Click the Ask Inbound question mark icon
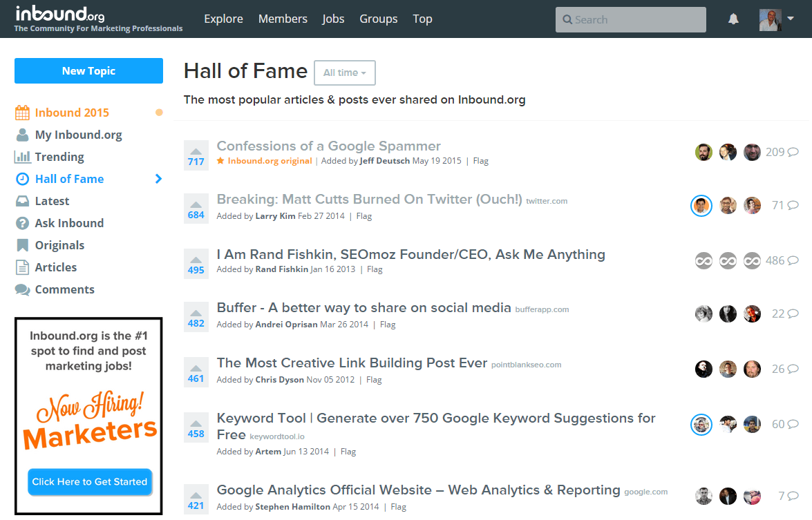 pyautogui.click(x=22, y=223)
